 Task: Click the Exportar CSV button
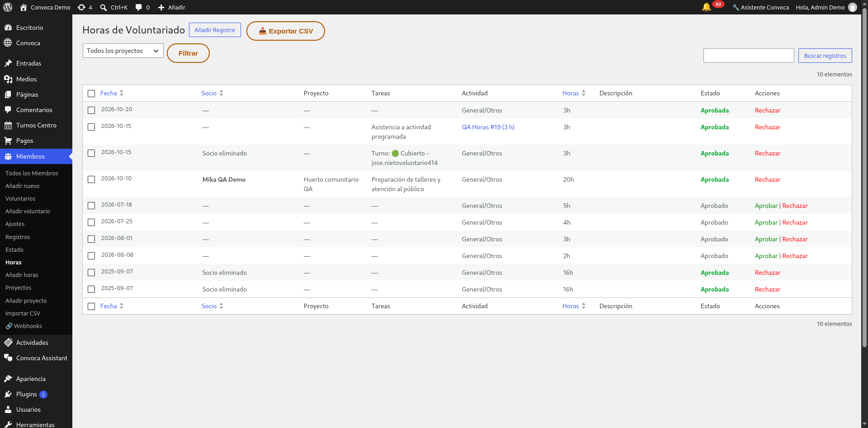(286, 31)
